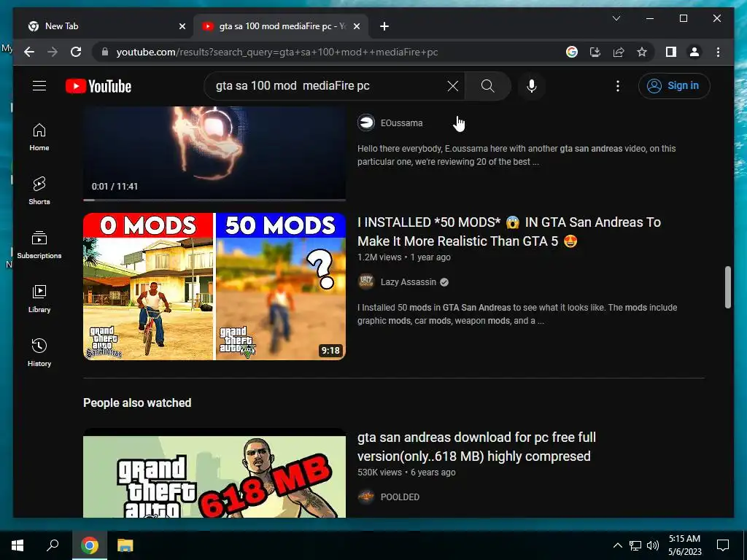This screenshot has height=560, width=747.
Task: Click EOussama channel avatar
Action: [366, 122]
